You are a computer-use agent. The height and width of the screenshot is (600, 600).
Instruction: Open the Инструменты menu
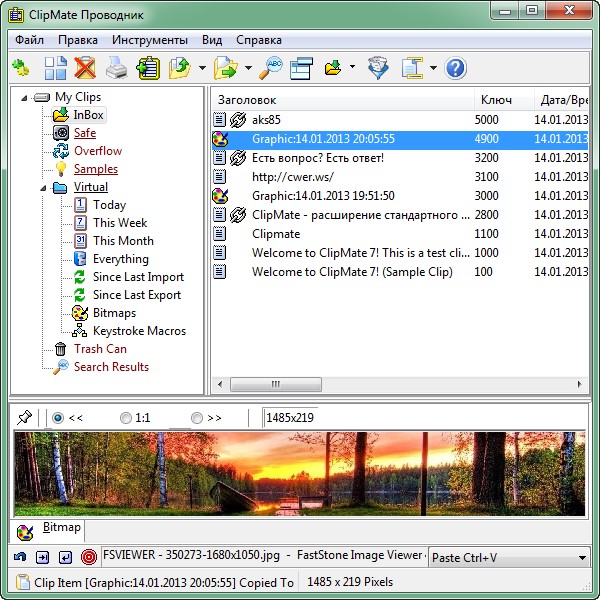click(150, 40)
